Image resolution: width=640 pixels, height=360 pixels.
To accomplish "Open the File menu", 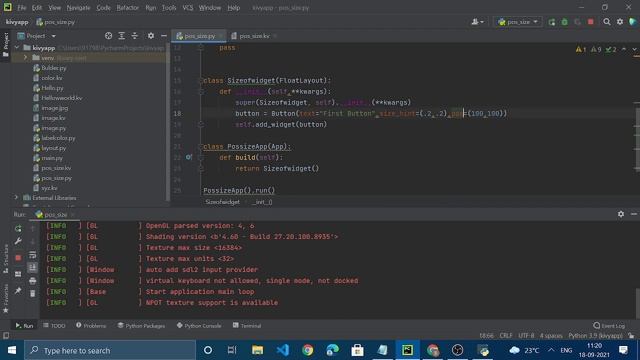I will pos(21,8).
